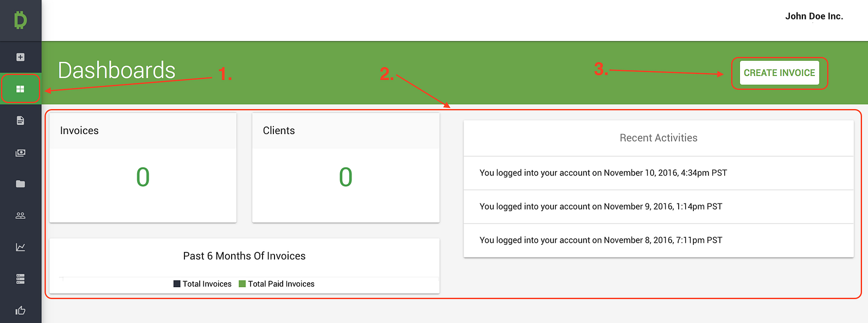Click the green D logo icon
Screen dimensions: 868x323
coord(21,21)
